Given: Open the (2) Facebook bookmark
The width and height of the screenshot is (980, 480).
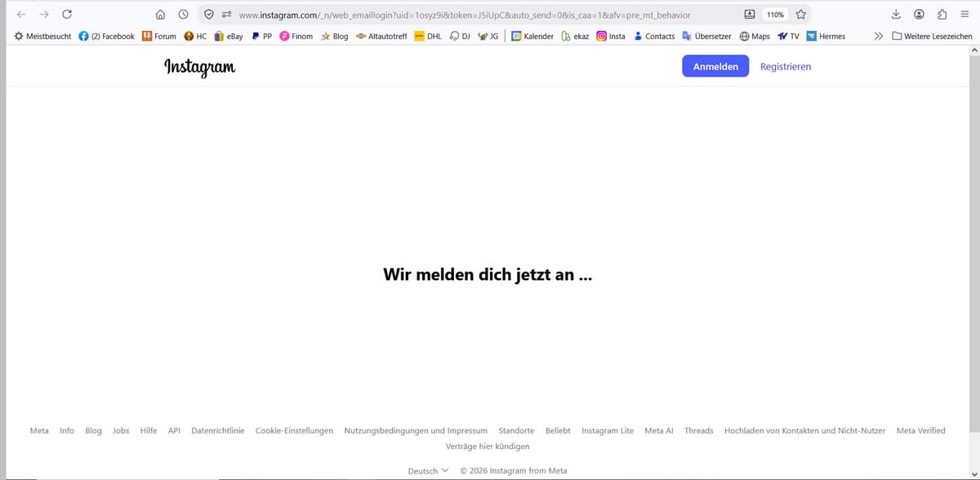Looking at the screenshot, I should pyautogui.click(x=106, y=36).
